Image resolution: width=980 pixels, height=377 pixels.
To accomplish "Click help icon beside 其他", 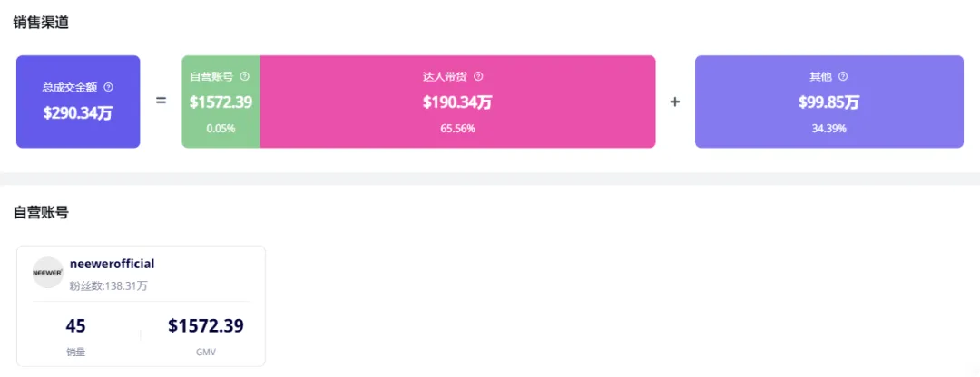I will tap(843, 77).
